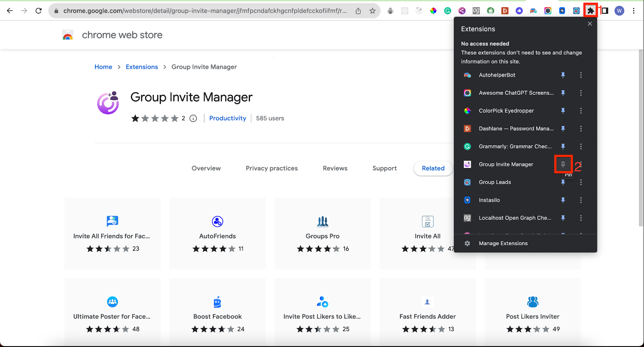Open more options for Localhost Open Graph
The width and height of the screenshot is (644, 347).
pyautogui.click(x=581, y=218)
